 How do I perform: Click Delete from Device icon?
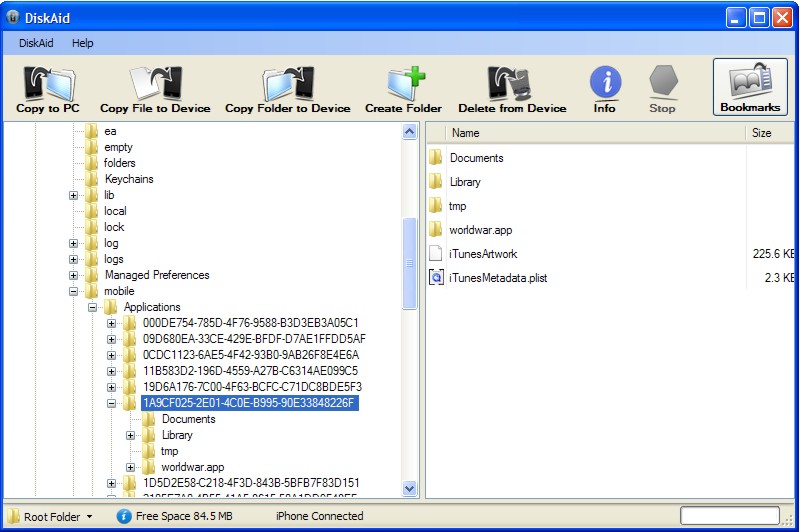pos(510,83)
